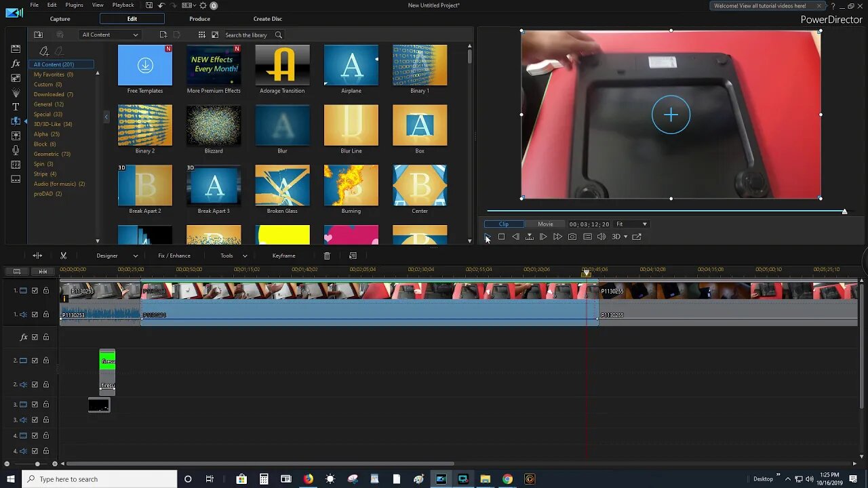This screenshot has width=868, height=488.
Task: Lock audio track 2
Action: (x=46, y=384)
